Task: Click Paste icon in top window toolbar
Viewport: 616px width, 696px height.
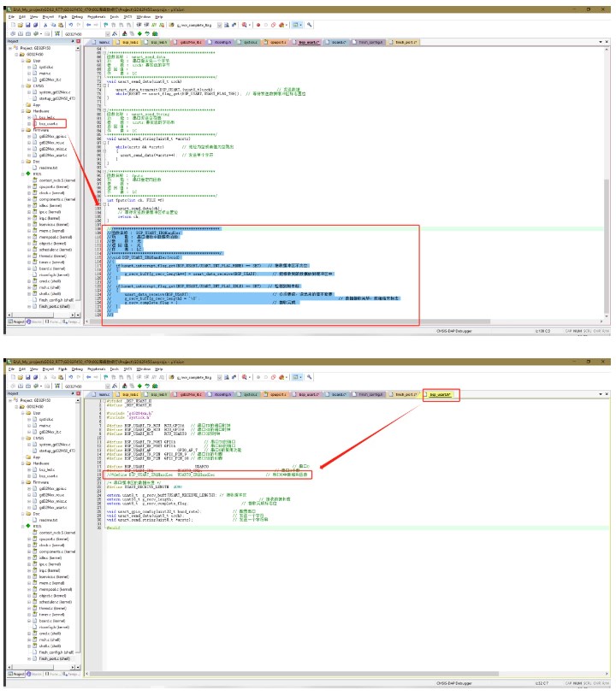Action: pyautogui.click(x=61, y=26)
